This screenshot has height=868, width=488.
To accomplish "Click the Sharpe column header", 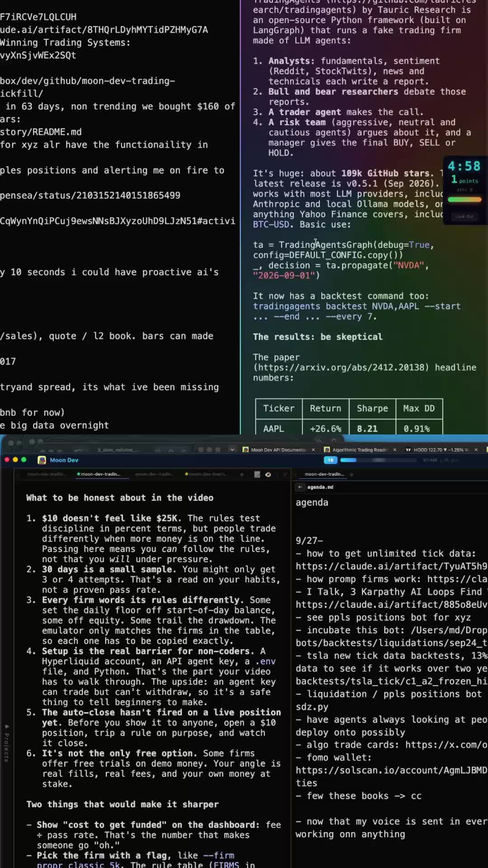I will tap(372, 408).
